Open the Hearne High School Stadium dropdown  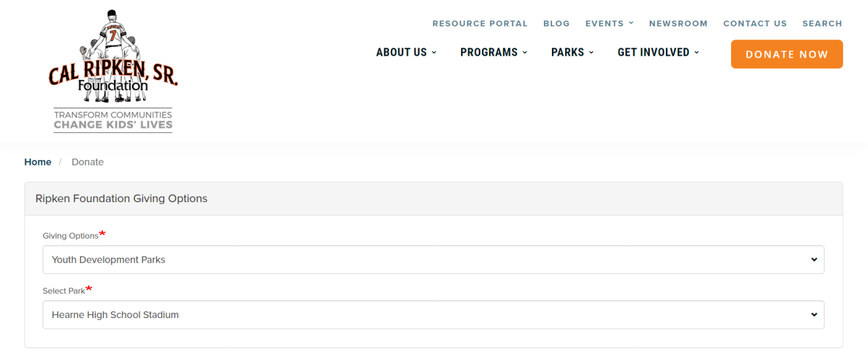(x=433, y=315)
